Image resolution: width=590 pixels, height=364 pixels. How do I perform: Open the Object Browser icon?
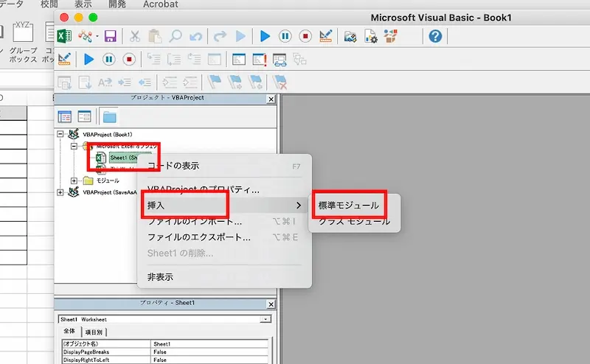point(391,37)
